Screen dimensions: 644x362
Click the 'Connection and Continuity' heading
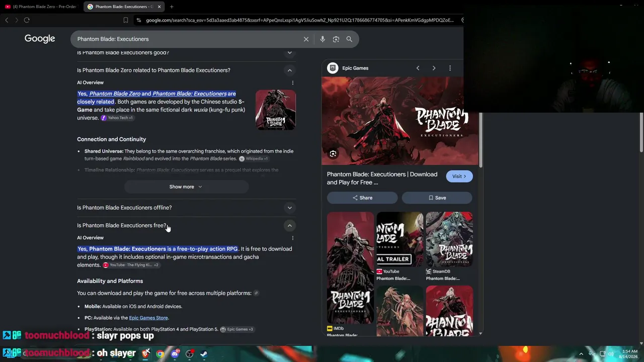pos(112,139)
